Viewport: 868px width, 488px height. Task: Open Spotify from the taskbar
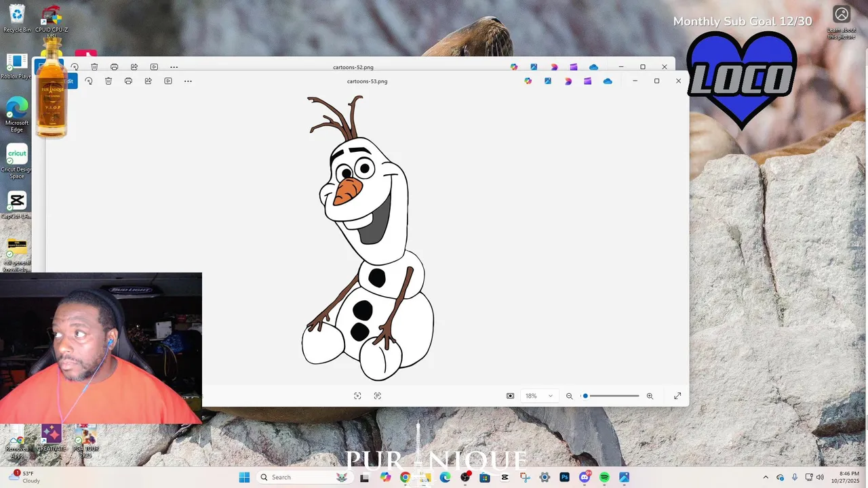click(x=604, y=477)
